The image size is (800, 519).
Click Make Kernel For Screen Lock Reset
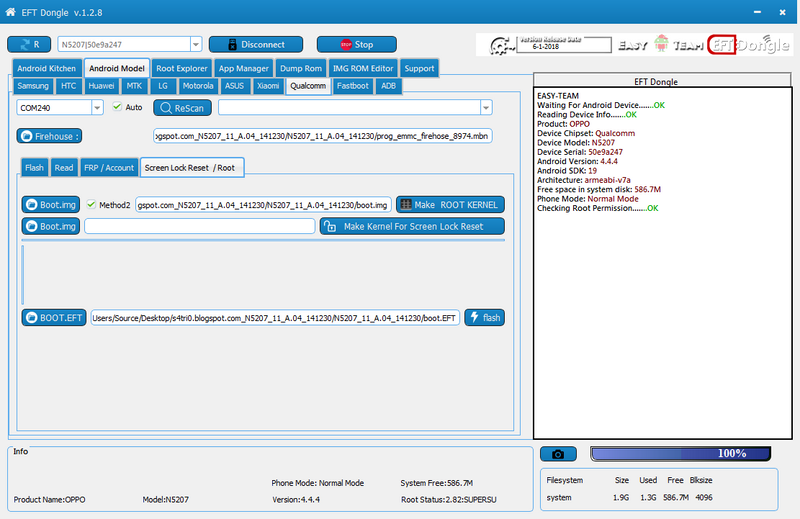(x=412, y=226)
